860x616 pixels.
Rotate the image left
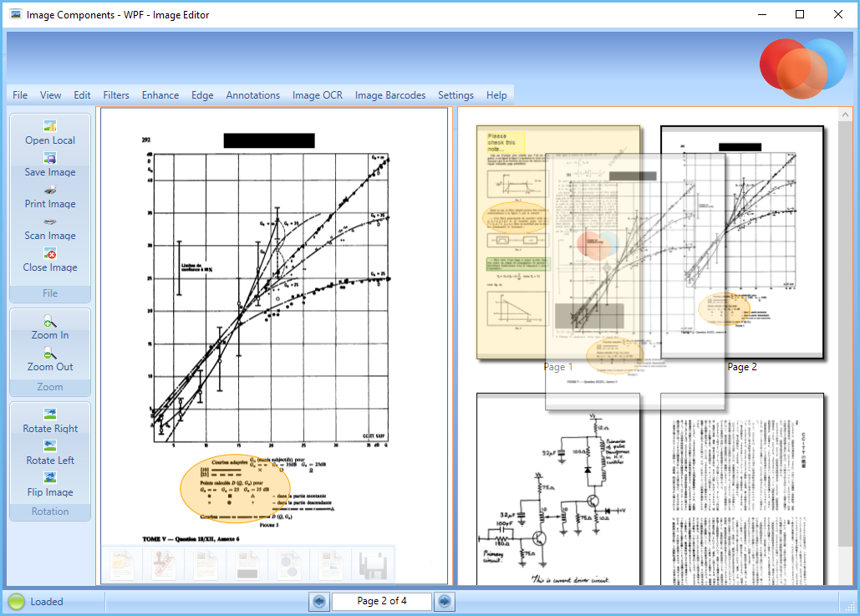[50, 454]
